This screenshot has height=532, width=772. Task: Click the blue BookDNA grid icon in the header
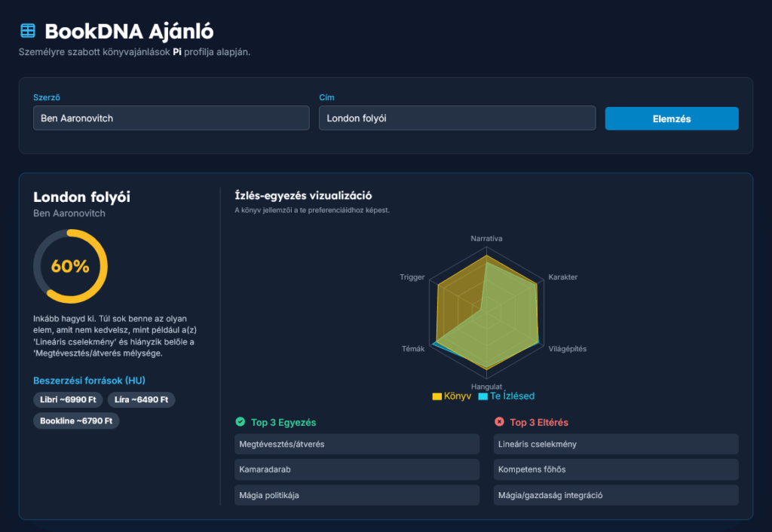[x=27, y=30]
